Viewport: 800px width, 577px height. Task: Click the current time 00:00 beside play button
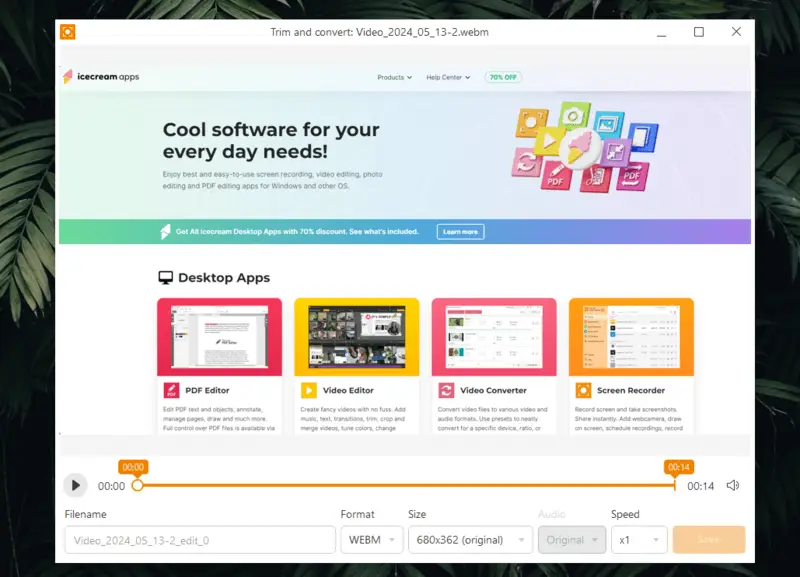coord(111,486)
